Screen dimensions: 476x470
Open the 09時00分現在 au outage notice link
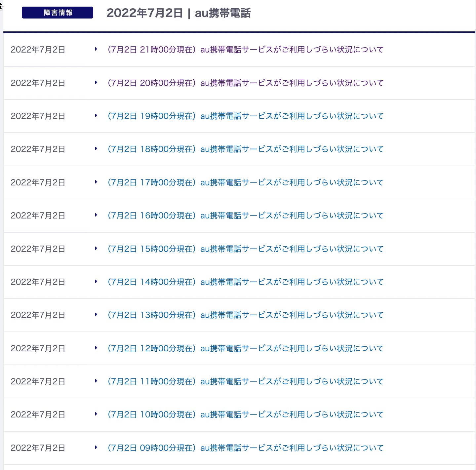tap(245, 448)
